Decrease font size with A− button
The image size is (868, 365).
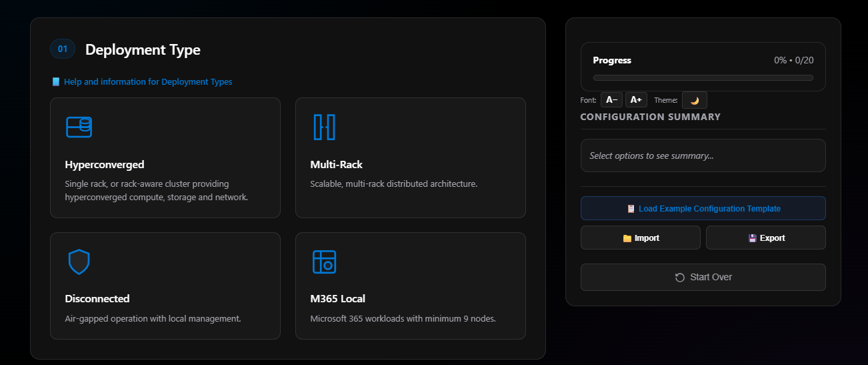pos(611,100)
